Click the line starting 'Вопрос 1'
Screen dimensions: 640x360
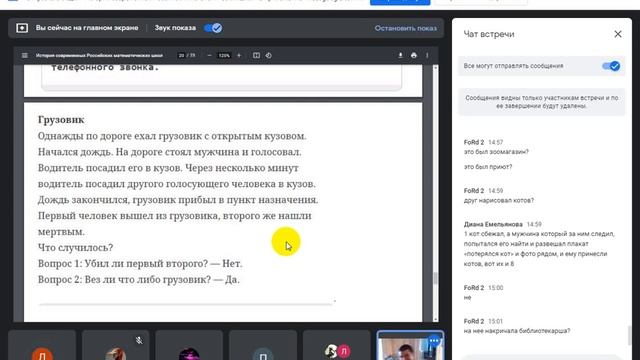pyautogui.click(x=140, y=264)
